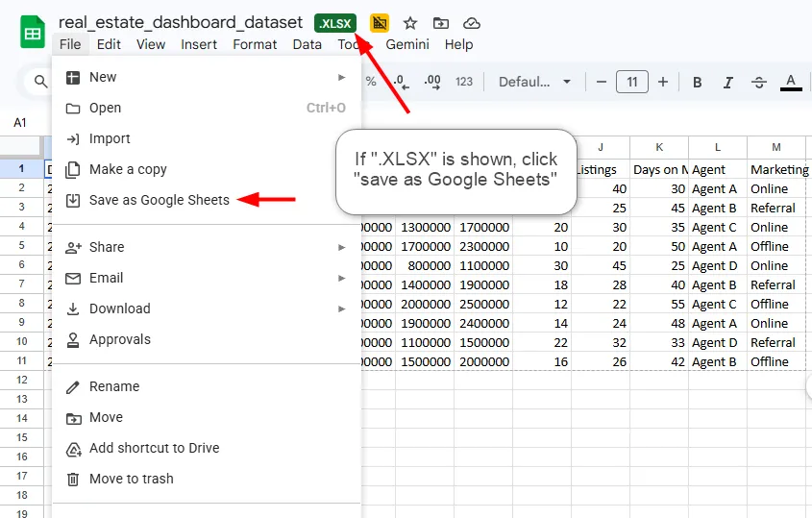Open the Help menu
Screen dimensions: 812x518
(458, 44)
